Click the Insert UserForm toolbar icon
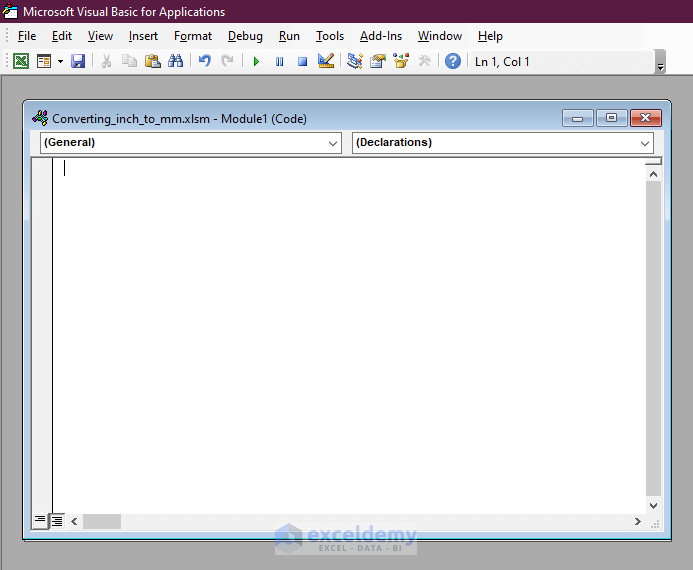 click(44, 61)
